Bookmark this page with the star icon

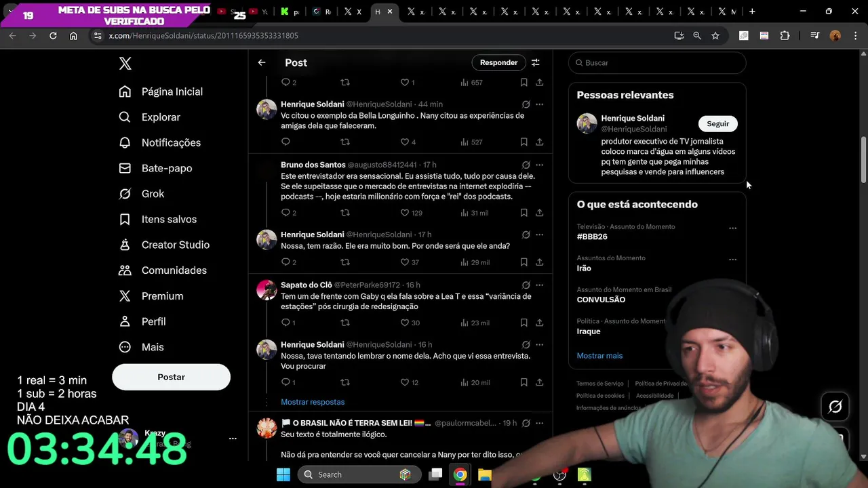point(715,35)
